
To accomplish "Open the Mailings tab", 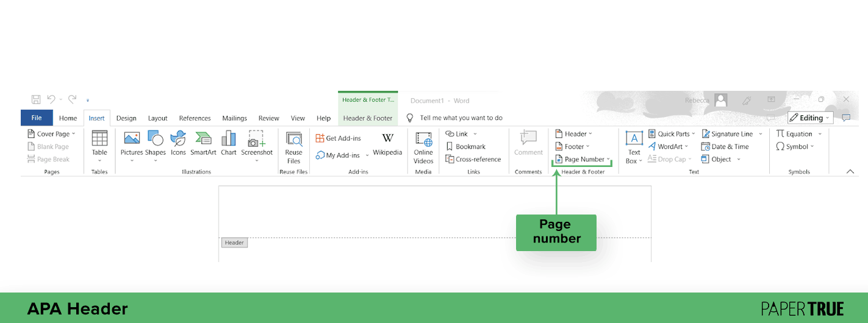I will tap(234, 118).
